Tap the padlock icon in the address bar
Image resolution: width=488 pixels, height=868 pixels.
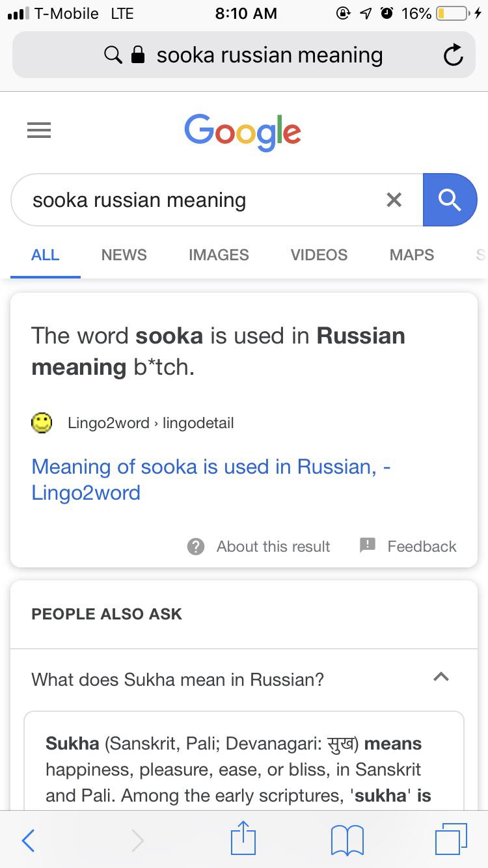[137, 55]
